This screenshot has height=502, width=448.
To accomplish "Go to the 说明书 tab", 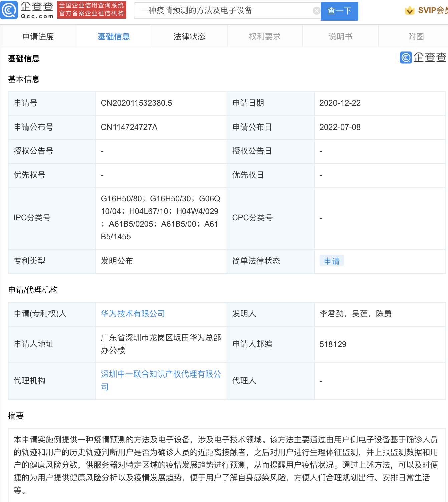I will [x=340, y=36].
